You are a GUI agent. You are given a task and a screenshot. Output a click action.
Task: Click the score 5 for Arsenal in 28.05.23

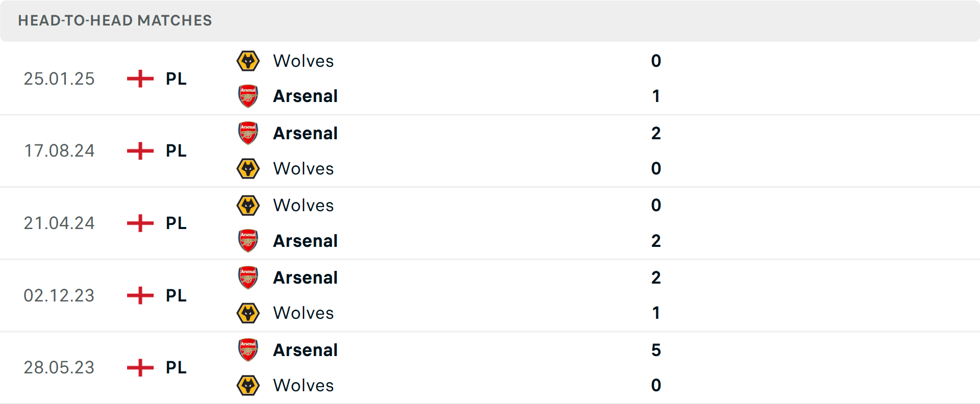tap(657, 350)
